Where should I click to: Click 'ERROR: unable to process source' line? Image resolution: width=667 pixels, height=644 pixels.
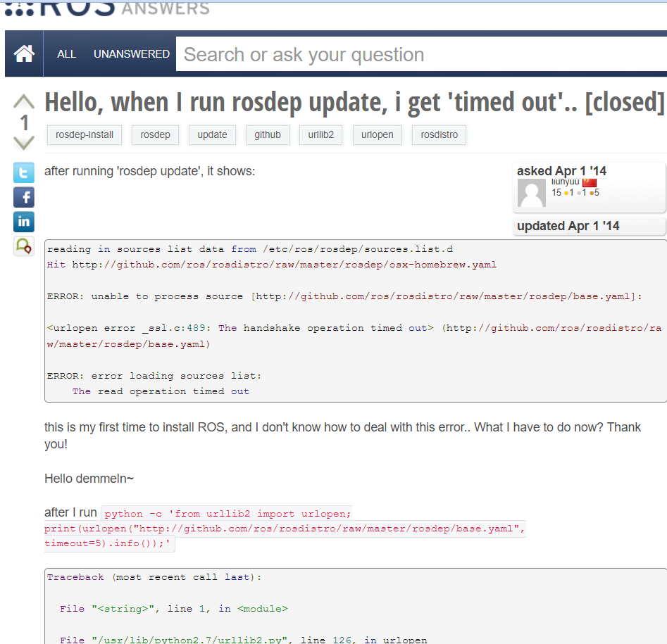click(x=344, y=296)
